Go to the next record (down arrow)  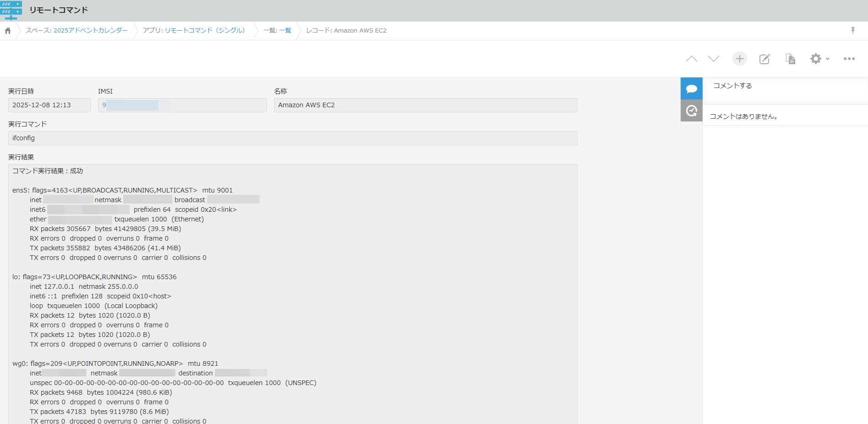[714, 59]
